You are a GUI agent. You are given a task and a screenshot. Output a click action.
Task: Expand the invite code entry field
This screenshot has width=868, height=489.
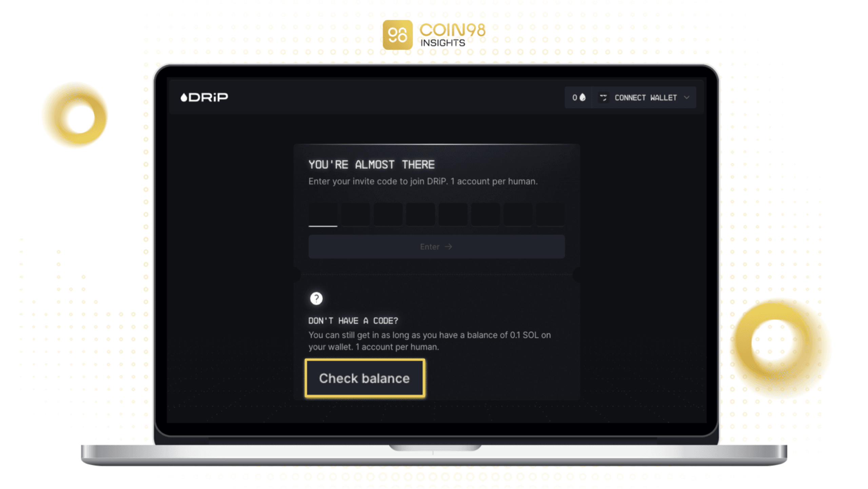322,213
